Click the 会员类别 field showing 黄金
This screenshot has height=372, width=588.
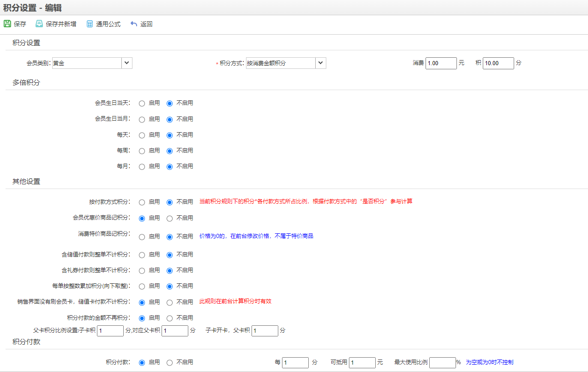tap(87, 63)
